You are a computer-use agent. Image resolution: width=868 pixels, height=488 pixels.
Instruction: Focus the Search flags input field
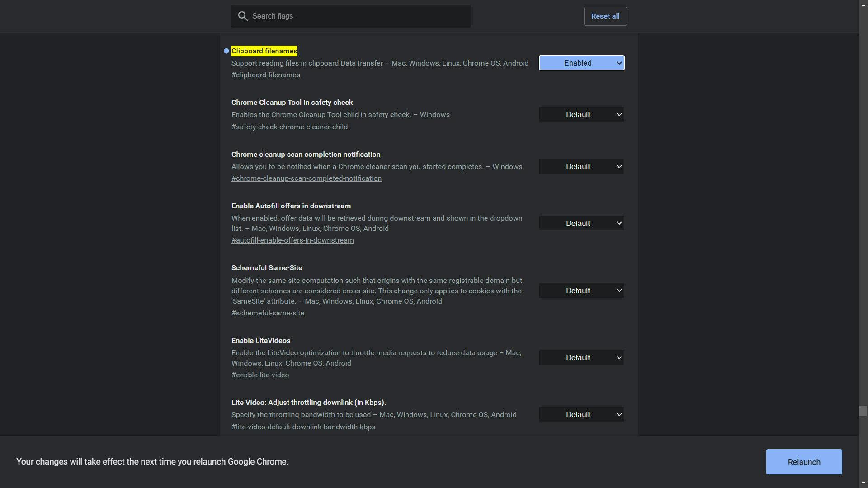(x=357, y=16)
